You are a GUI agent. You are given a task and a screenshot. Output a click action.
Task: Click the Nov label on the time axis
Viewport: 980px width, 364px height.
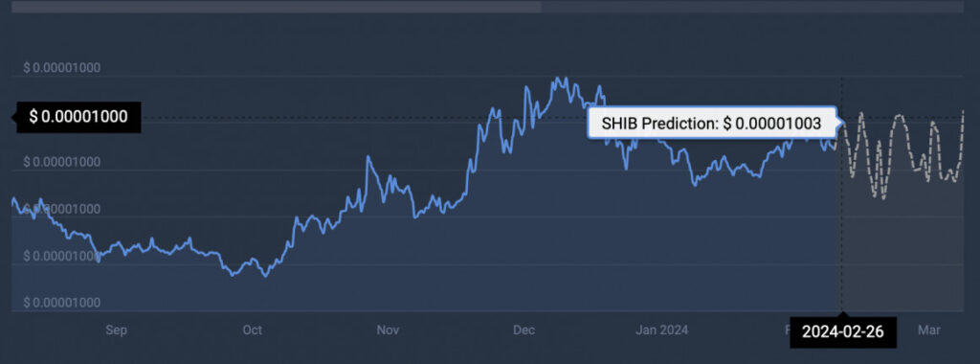point(389,330)
